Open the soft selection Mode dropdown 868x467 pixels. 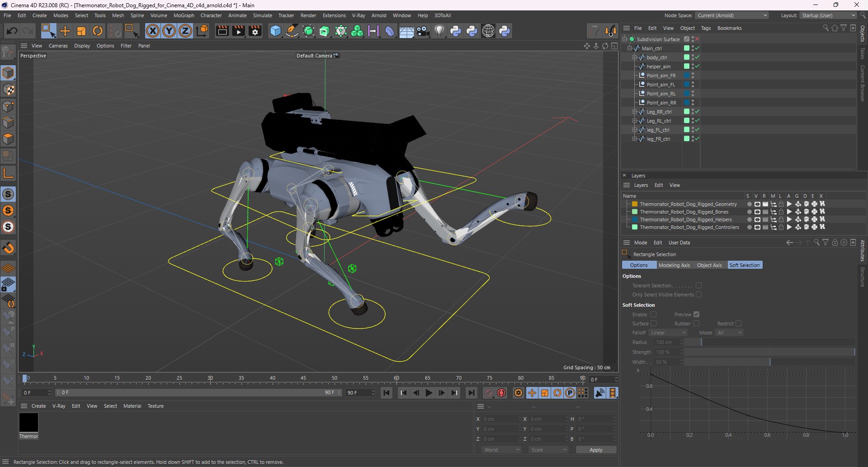(x=730, y=333)
